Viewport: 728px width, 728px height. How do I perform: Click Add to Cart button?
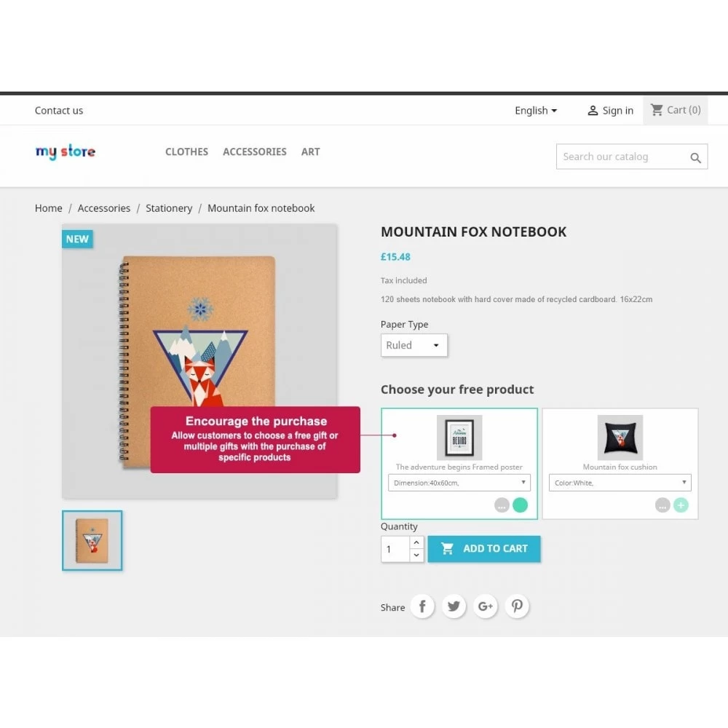coord(484,549)
